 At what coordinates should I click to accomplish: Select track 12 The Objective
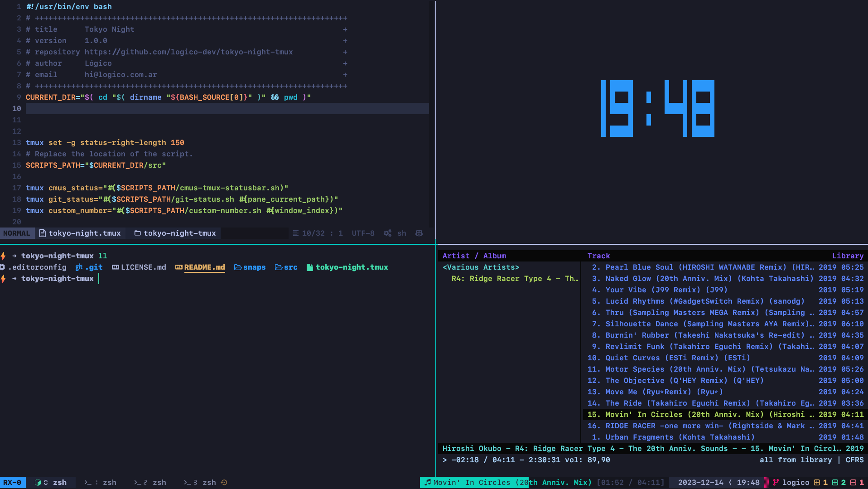tap(724, 381)
